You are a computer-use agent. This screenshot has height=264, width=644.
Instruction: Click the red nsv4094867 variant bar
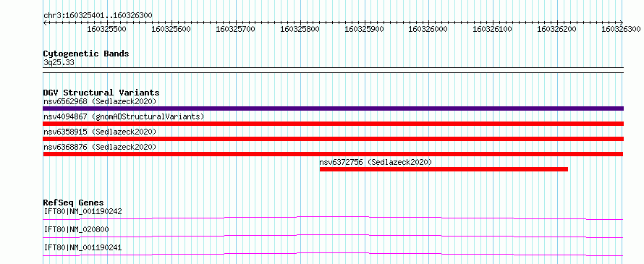click(333, 124)
